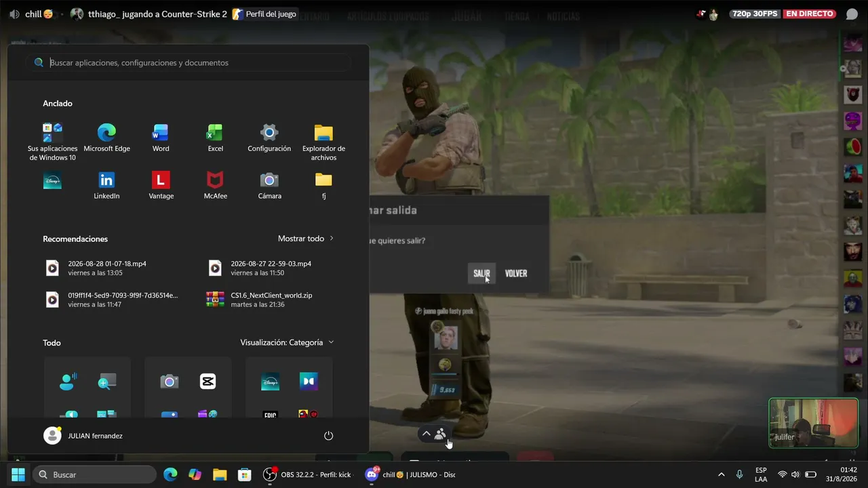Switch to Discord chill JULISMO taskbar window

[411, 474]
